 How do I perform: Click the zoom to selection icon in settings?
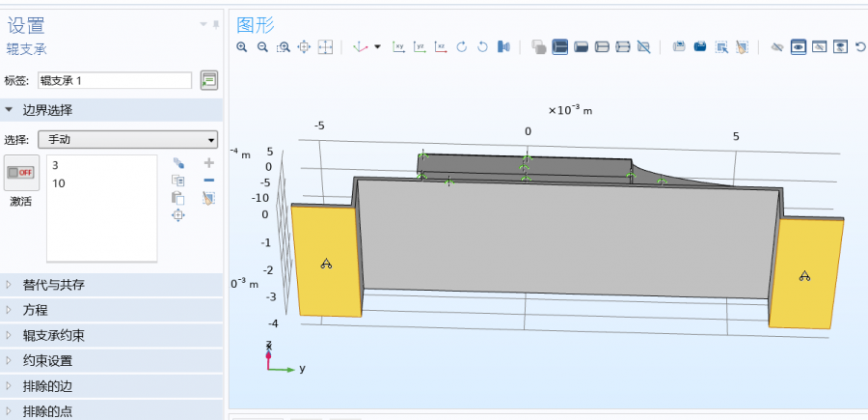tap(177, 215)
